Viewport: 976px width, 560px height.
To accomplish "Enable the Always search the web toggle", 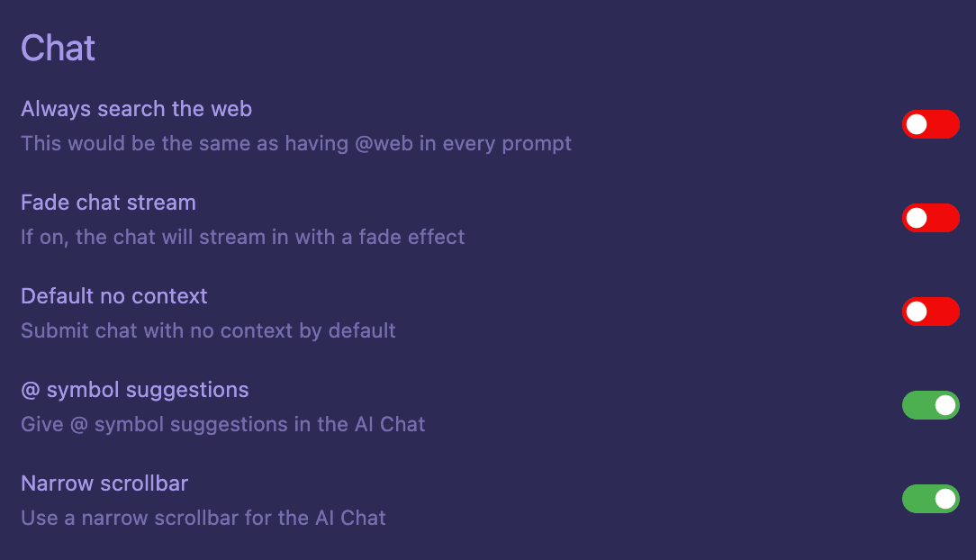I will [930, 124].
